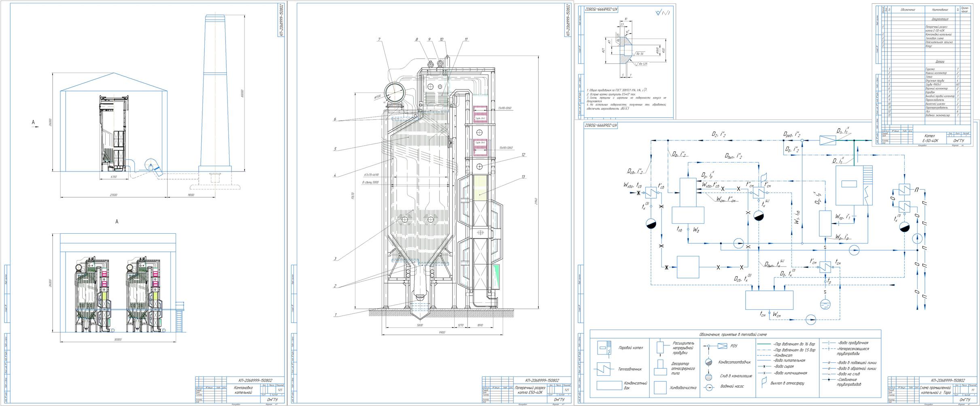
Task: Click the Выхлоп в атмосферу flag symbol
Action: tap(763, 382)
